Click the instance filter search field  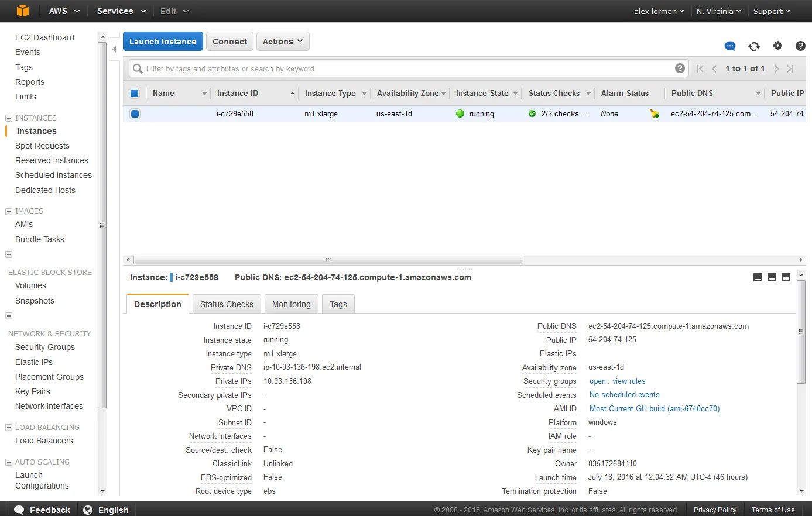409,68
